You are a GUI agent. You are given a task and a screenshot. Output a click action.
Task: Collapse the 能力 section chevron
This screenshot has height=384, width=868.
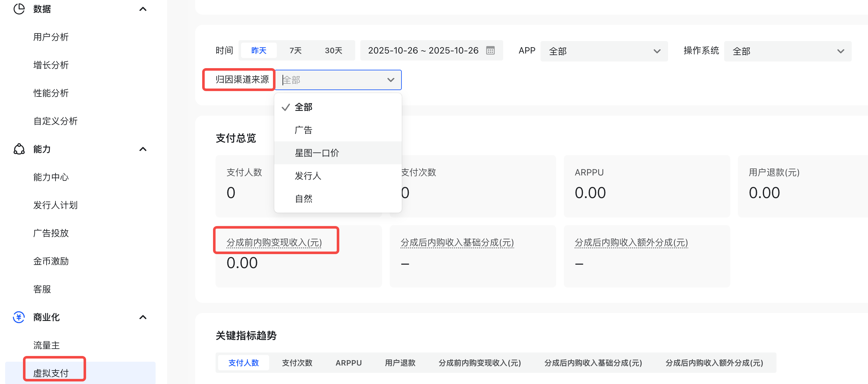click(x=143, y=149)
